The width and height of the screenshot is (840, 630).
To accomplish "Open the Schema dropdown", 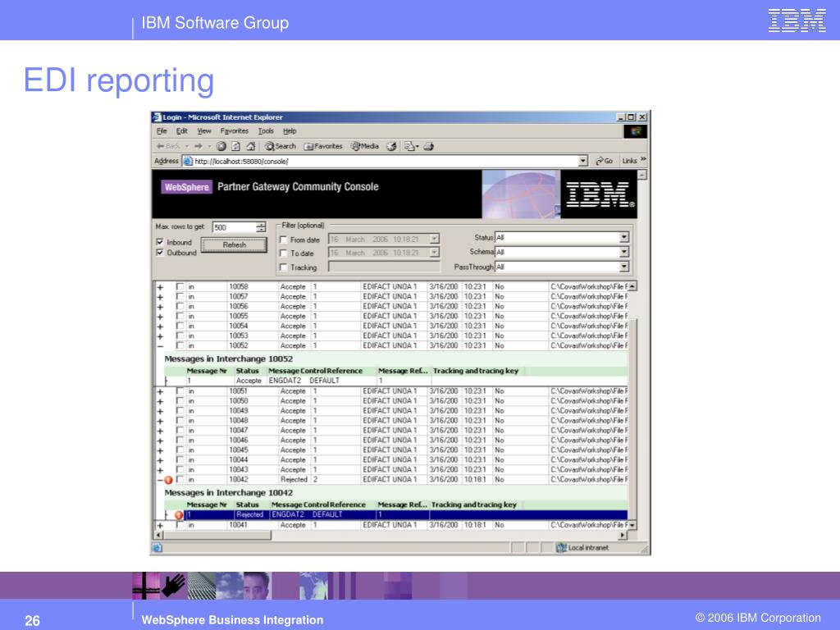I will coord(624,252).
